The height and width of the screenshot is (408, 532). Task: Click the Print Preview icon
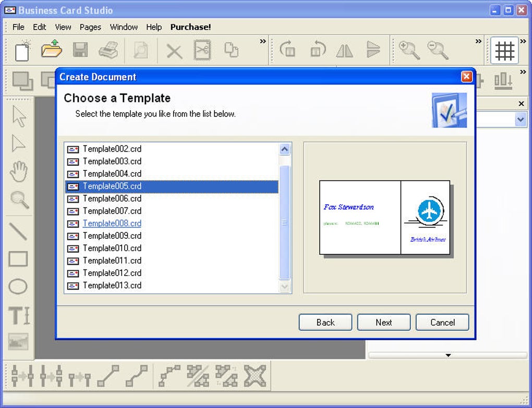pyautogui.click(x=140, y=51)
